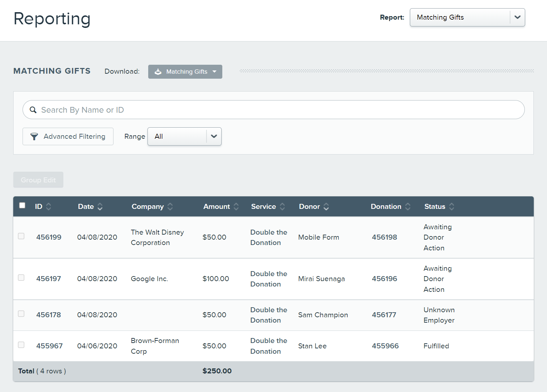Click donor name Stan Lee

click(x=312, y=346)
